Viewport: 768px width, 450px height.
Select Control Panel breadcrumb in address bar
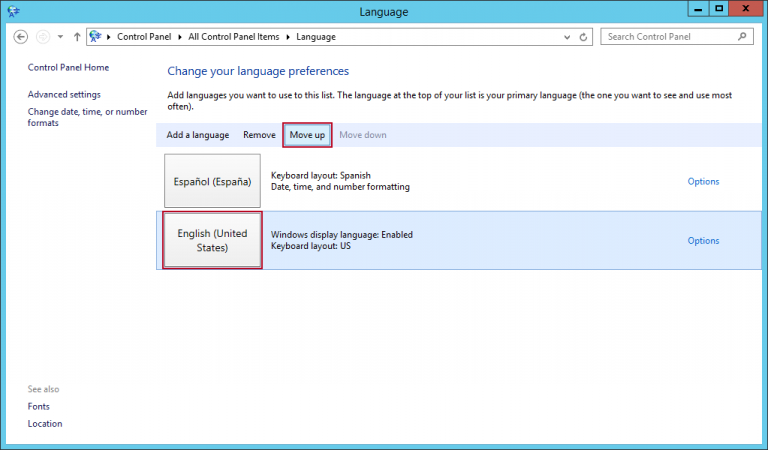pos(144,37)
